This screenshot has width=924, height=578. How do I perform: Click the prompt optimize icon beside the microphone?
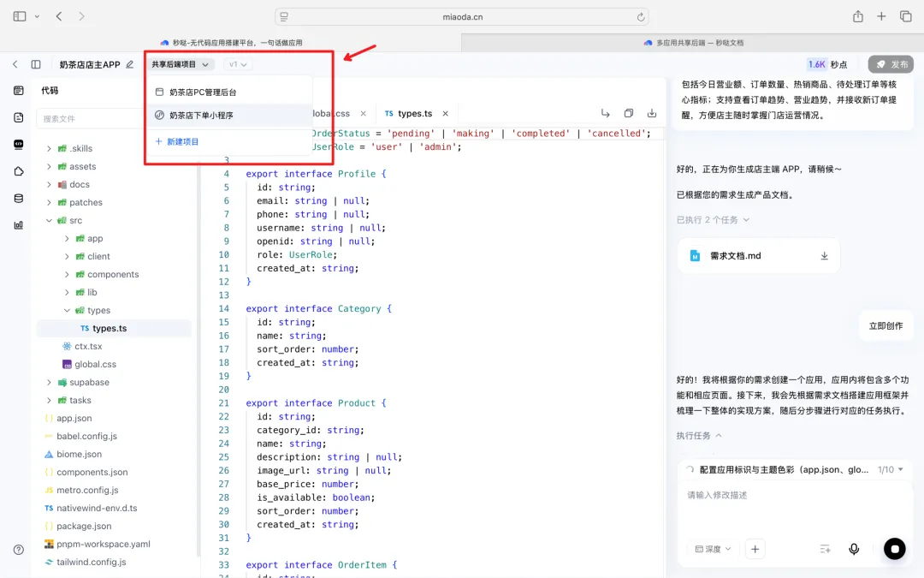click(825, 549)
